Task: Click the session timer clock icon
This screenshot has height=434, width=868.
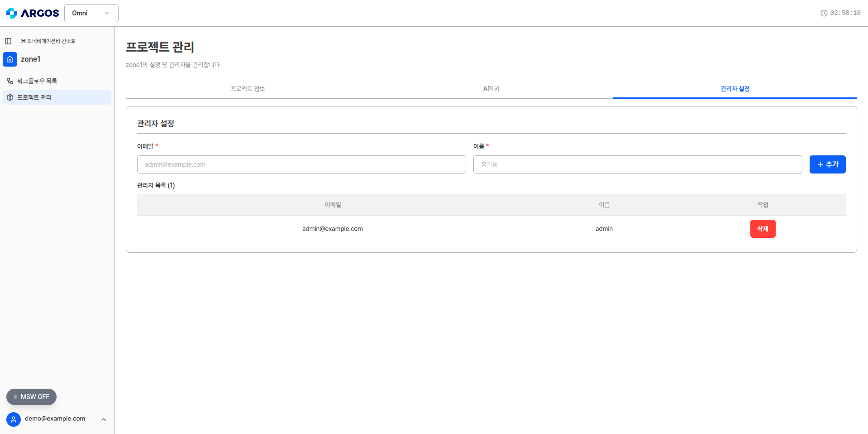Action: [824, 13]
